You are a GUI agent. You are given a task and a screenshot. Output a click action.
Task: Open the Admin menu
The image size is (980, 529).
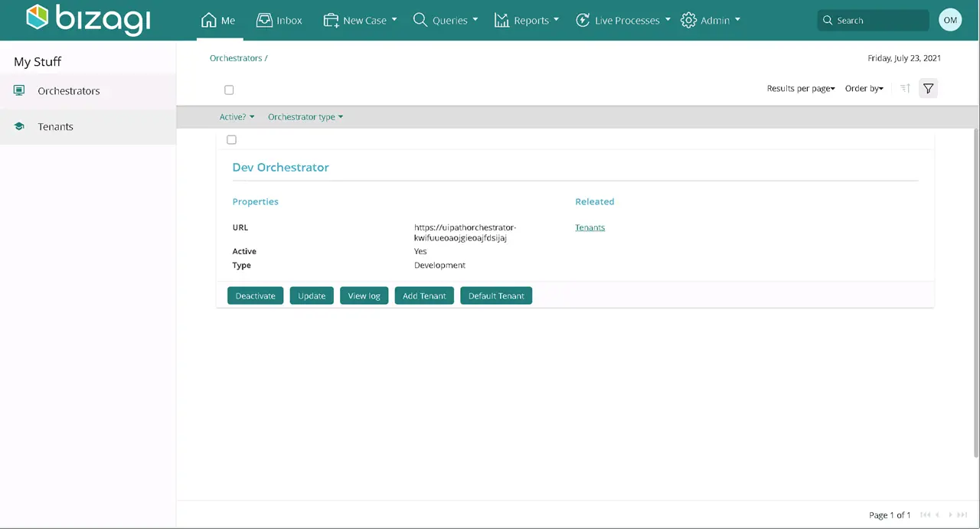(710, 21)
